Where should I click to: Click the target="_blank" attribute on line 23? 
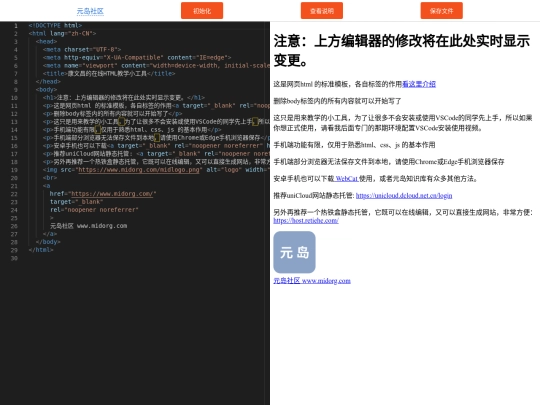click(76, 202)
